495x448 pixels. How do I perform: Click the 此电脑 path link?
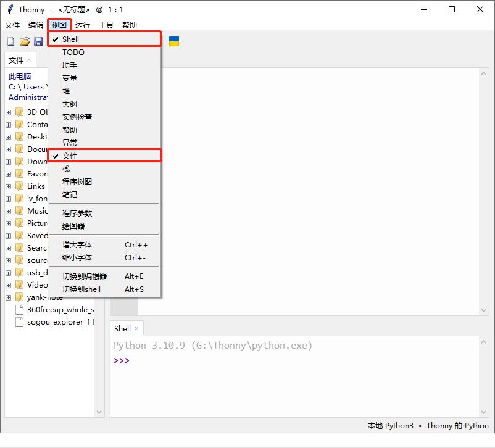tap(20, 77)
